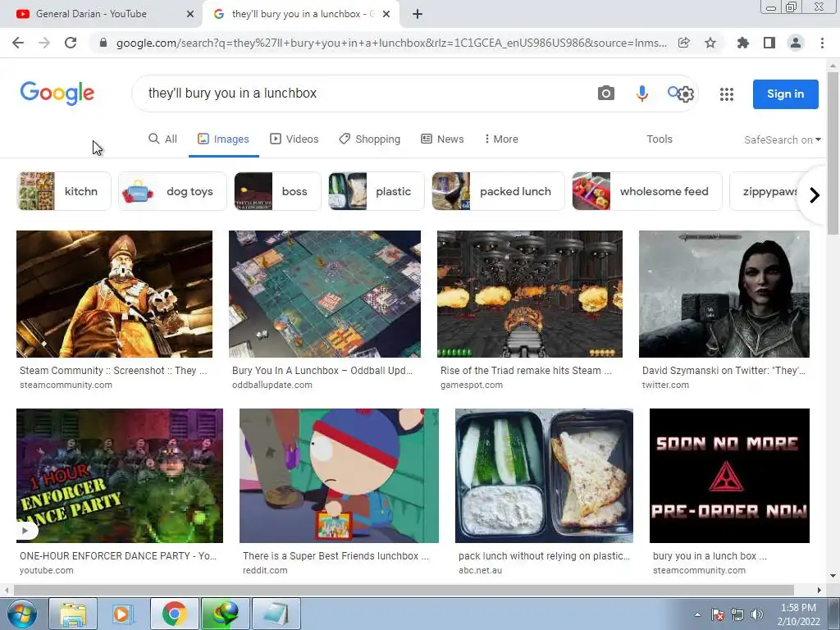Open Windows Start menu
This screenshot has height=630, width=840.
point(21,614)
